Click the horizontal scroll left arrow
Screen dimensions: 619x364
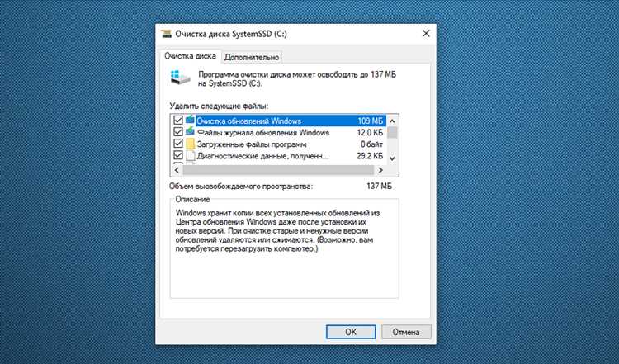177,170
